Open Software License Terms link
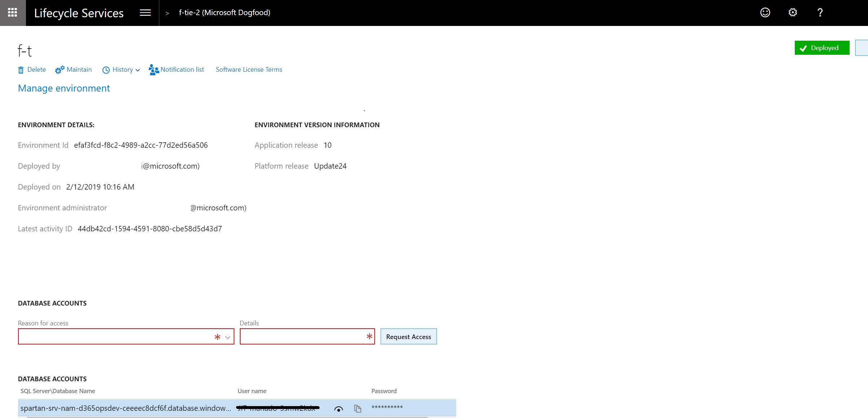 click(249, 70)
